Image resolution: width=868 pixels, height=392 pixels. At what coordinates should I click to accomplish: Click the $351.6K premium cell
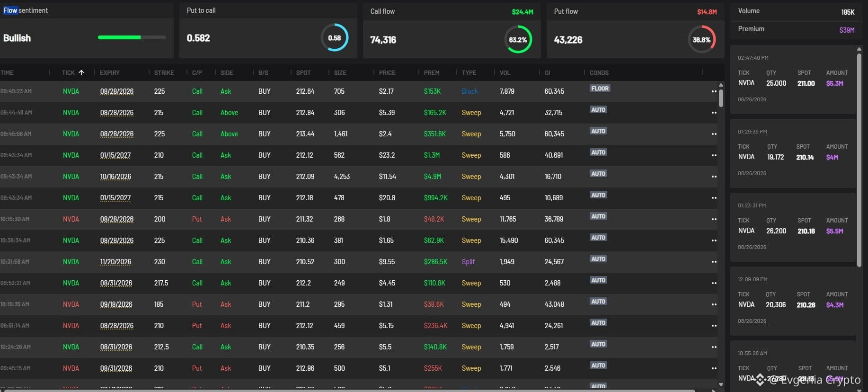point(434,134)
